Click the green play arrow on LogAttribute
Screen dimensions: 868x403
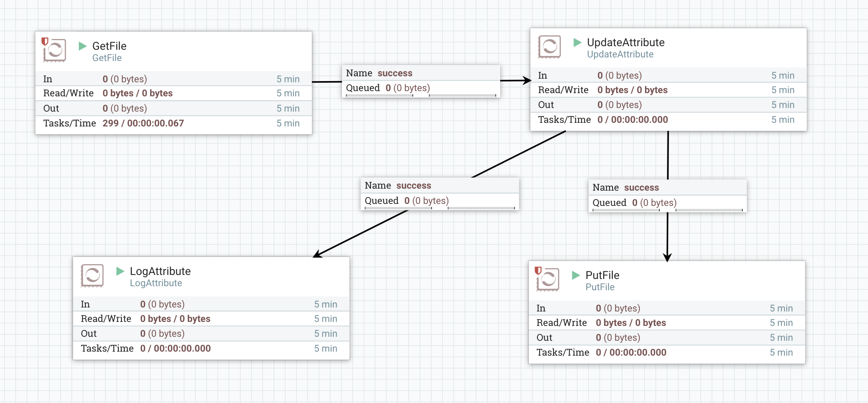pyautogui.click(x=119, y=271)
